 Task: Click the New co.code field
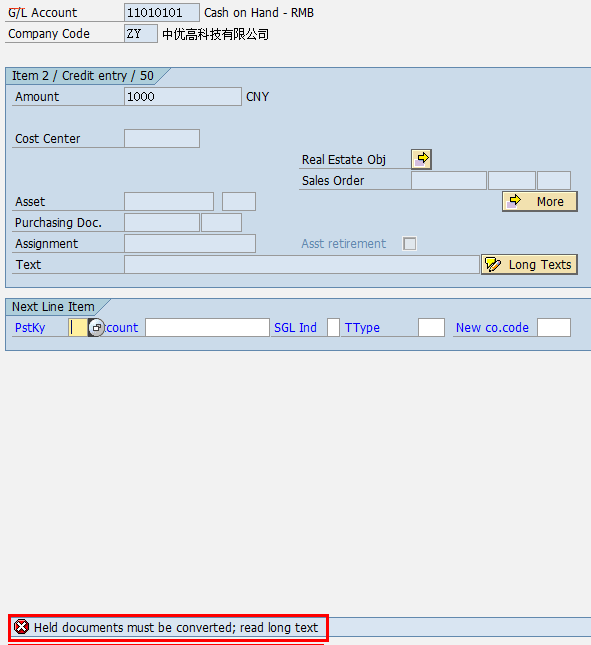pyautogui.click(x=554, y=328)
